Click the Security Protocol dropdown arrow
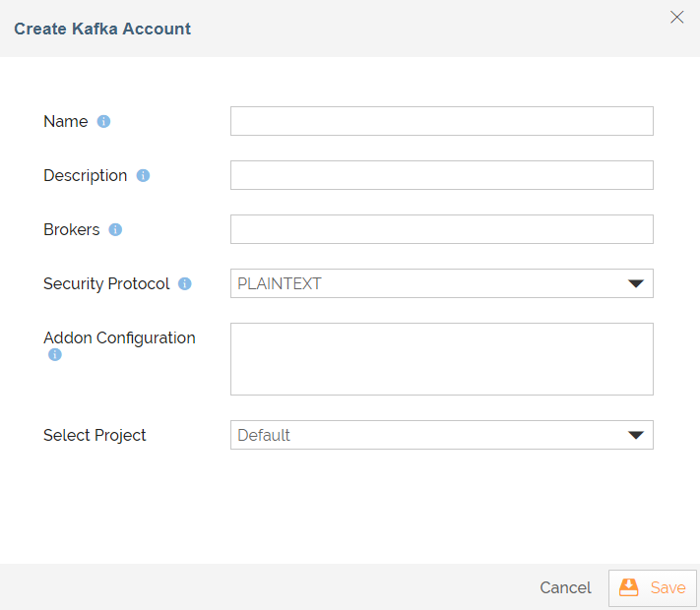The image size is (700, 610). click(636, 283)
